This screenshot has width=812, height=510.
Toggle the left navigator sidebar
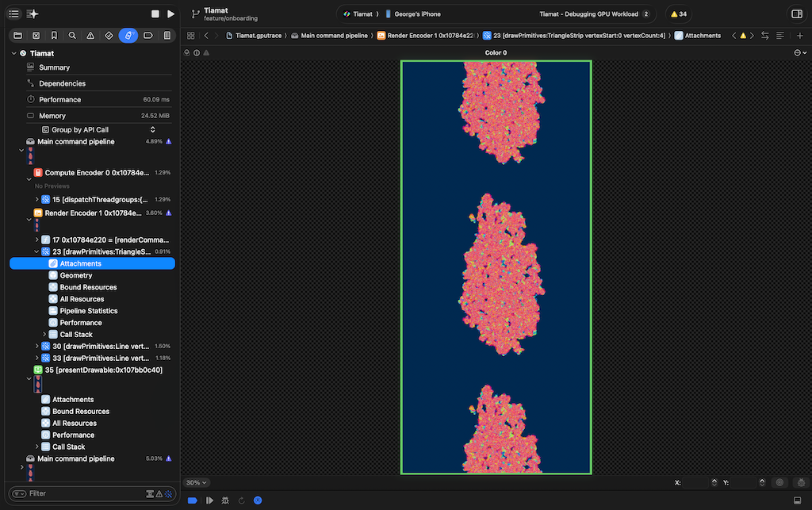(13, 14)
